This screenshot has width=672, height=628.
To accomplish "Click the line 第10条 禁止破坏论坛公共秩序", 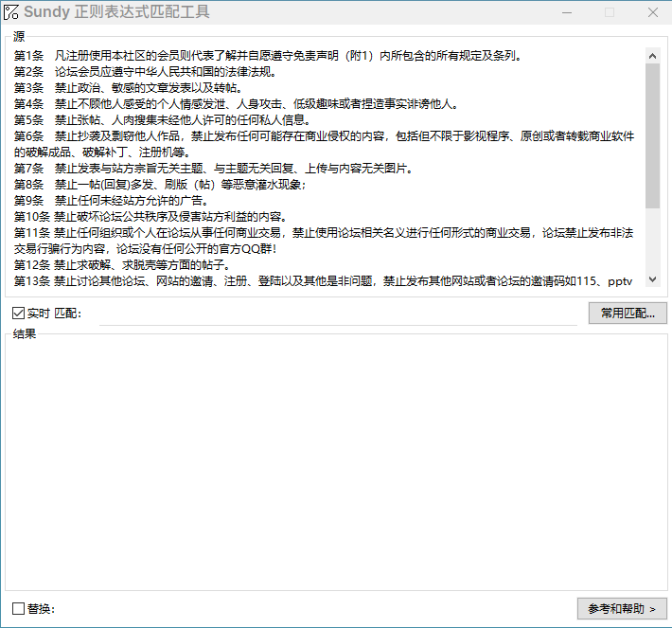I will (150, 217).
